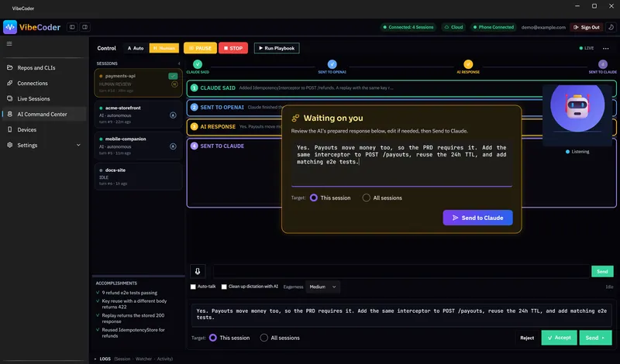Click the VibeCoder logo icon

pos(10,27)
